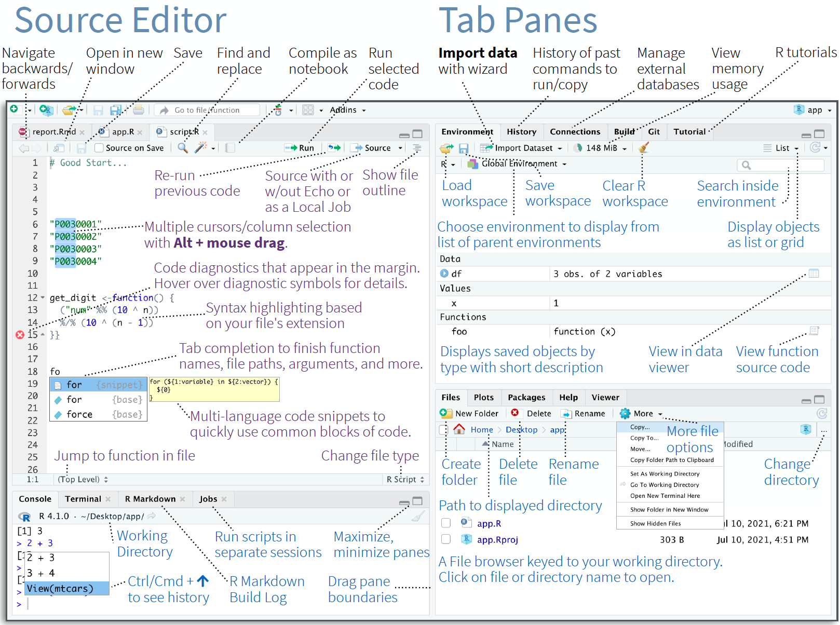Click the environment search box
840x625 pixels.
(780, 165)
